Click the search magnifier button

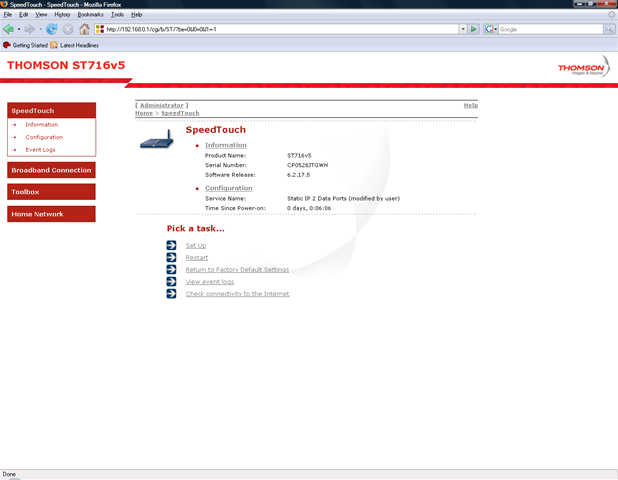point(609,29)
